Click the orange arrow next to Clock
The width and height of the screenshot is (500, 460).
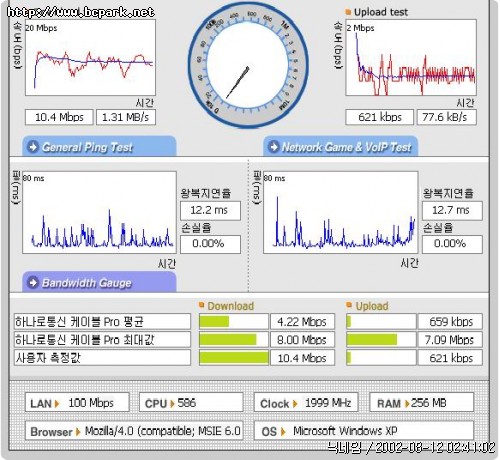pos(295,403)
